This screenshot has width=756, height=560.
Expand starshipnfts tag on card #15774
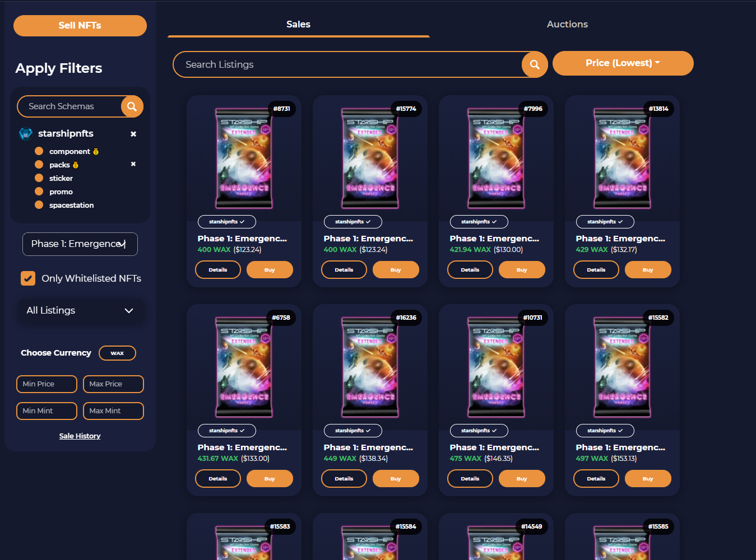353,222
